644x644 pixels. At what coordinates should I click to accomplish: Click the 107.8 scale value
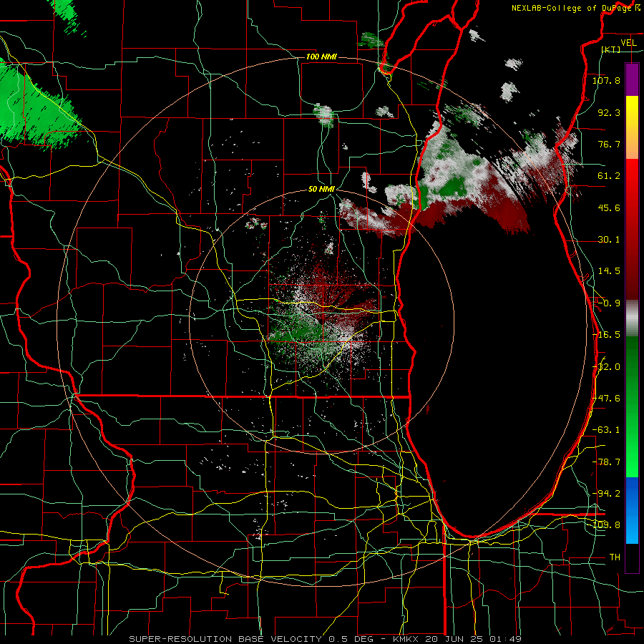pos(606,80)
